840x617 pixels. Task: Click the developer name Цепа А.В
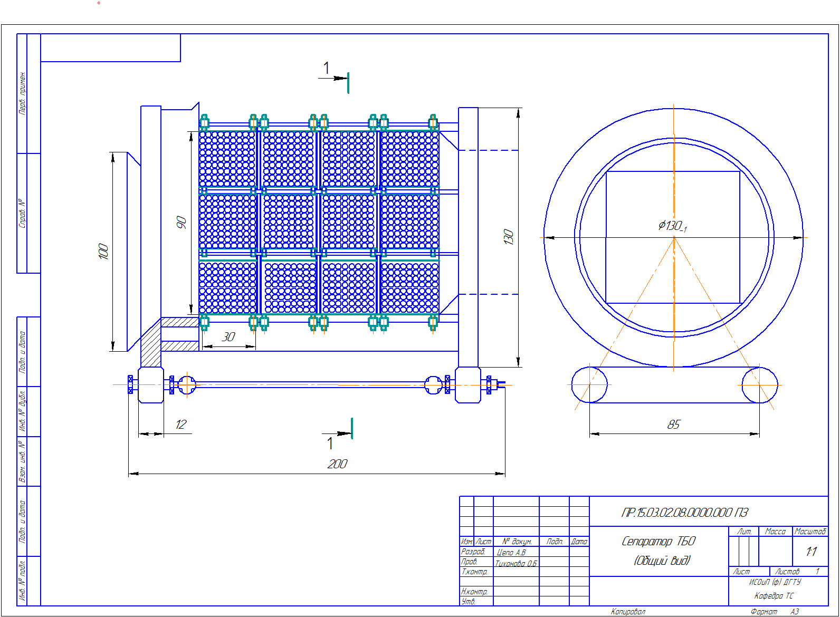pyautogui.click(x=511, y=552)
